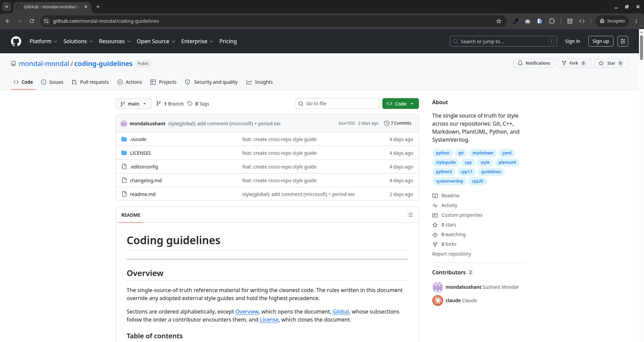The height and width of the screenshot is (342, 644).
Task: Click the claude contributor avatar
Action: point(437,300)
